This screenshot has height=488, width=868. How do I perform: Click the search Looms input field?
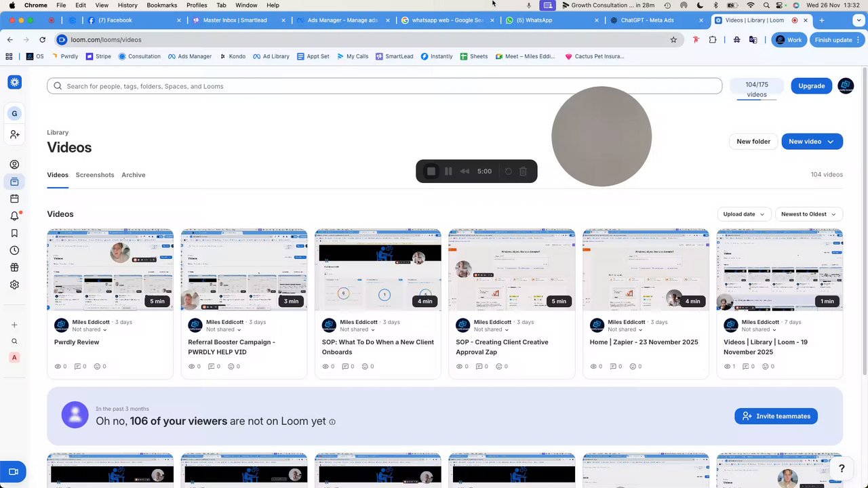384,86
